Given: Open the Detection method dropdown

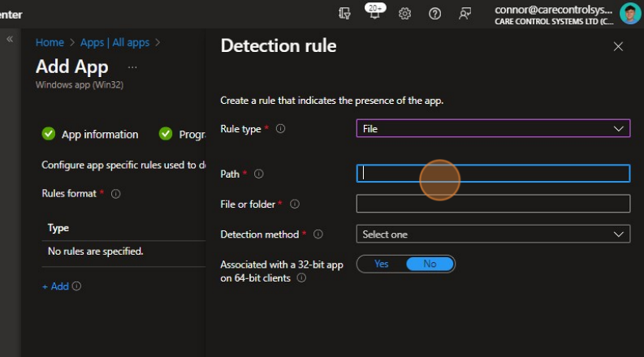Looking at the screenshot, I should click(492, 234).
